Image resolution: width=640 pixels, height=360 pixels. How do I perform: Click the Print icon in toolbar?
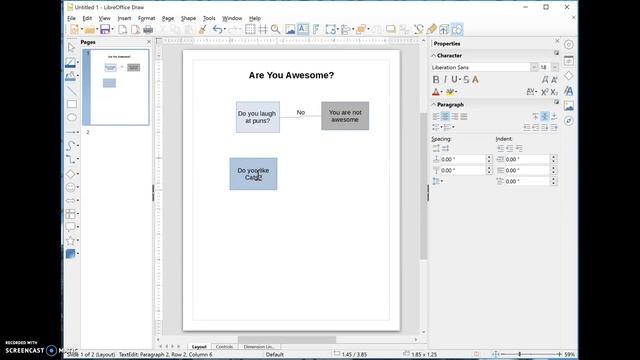coord(148,29)
